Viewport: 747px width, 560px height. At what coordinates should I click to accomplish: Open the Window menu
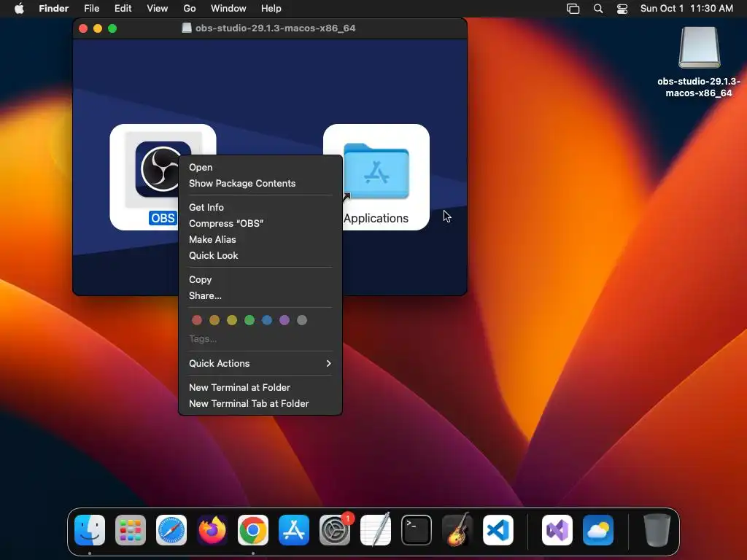point(228,9)
